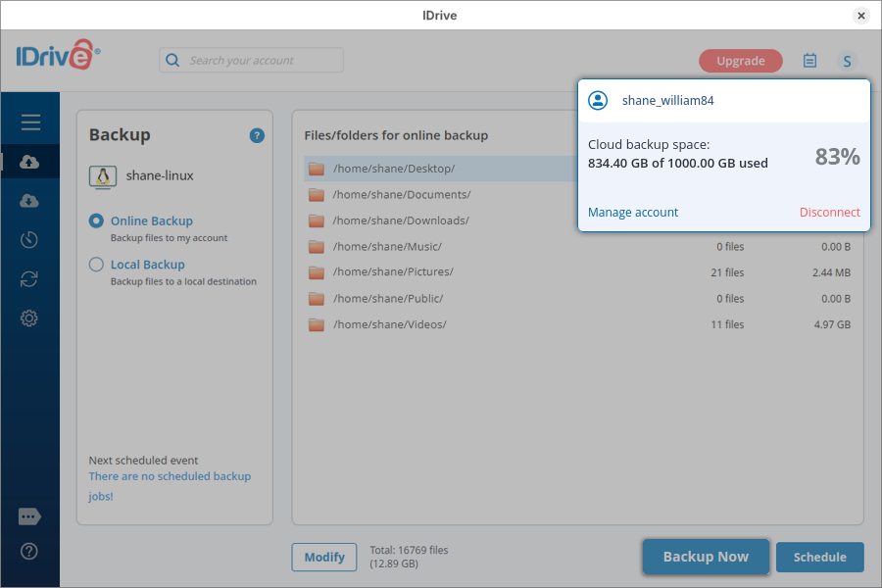Click the Upgrade button
Image resolution: width=882 pixels, height=588 pixels.
(x=740, y=61)
